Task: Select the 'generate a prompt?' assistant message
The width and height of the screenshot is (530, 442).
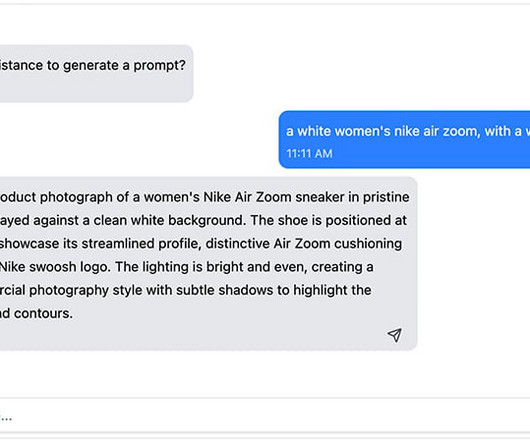Action: click(96, 73)
